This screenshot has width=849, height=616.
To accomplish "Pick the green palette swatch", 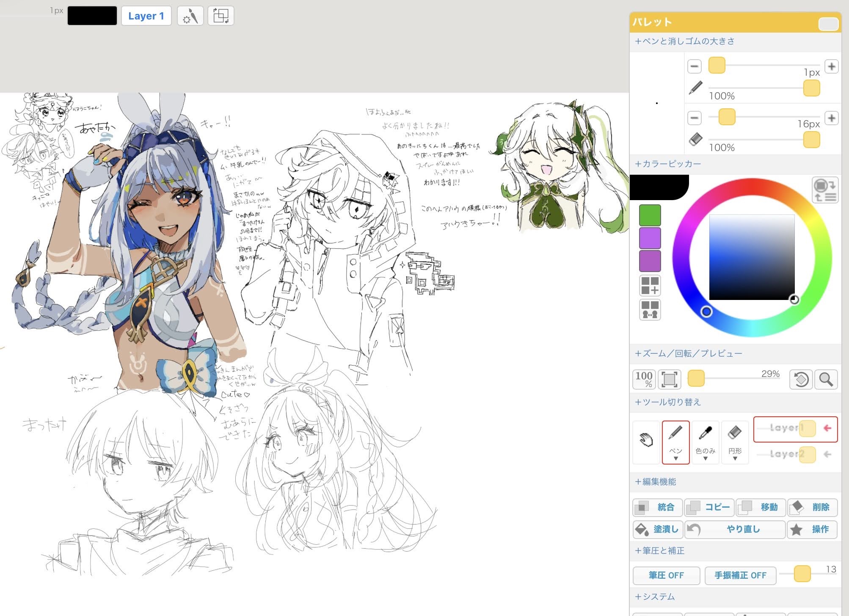I will pos(650,215).
